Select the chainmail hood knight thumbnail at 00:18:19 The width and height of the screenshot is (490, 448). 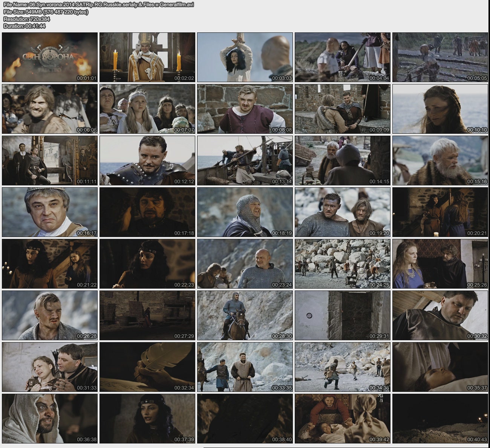click(x=245, y=212)
